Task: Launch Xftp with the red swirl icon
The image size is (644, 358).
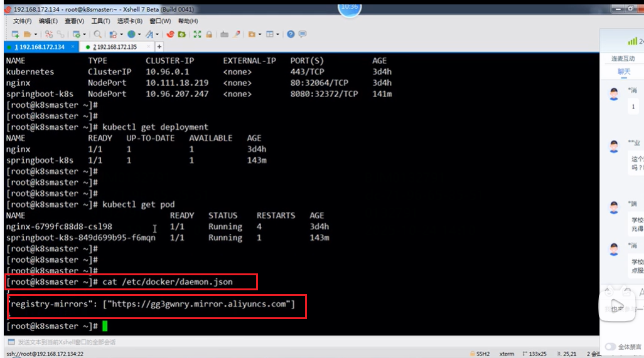Action: point(171,34)
